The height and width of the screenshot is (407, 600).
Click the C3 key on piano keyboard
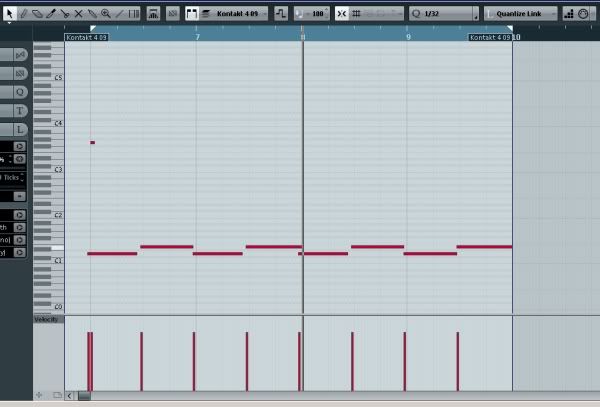pyautogui.click(x=48, y=170)
